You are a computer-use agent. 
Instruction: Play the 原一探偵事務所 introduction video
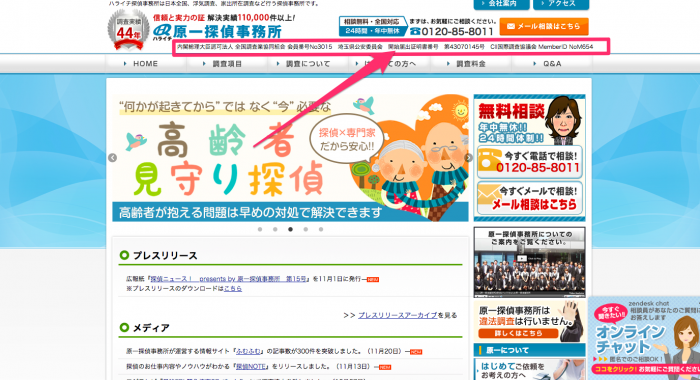click(x=529, y=262)
